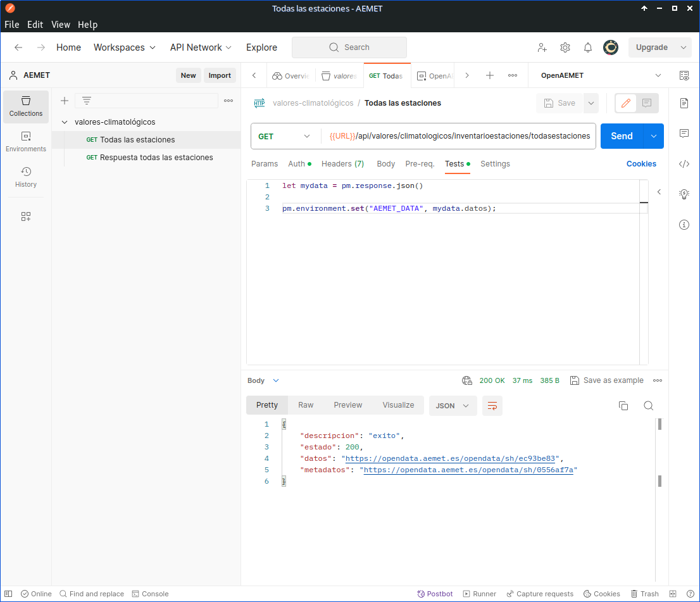The width and height of the screenshot is (700, 602).
Task: Switch to the Headers tab
Action: click(342, 164)
